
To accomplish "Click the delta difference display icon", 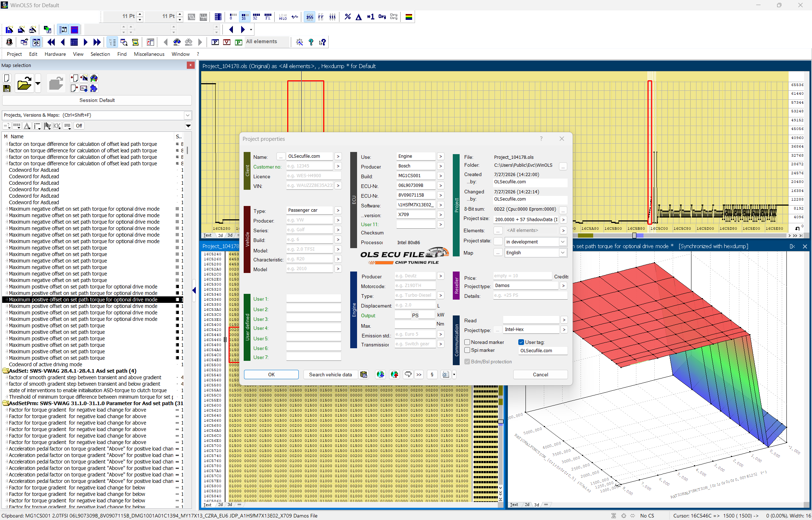I will click(x=358, y=17).
